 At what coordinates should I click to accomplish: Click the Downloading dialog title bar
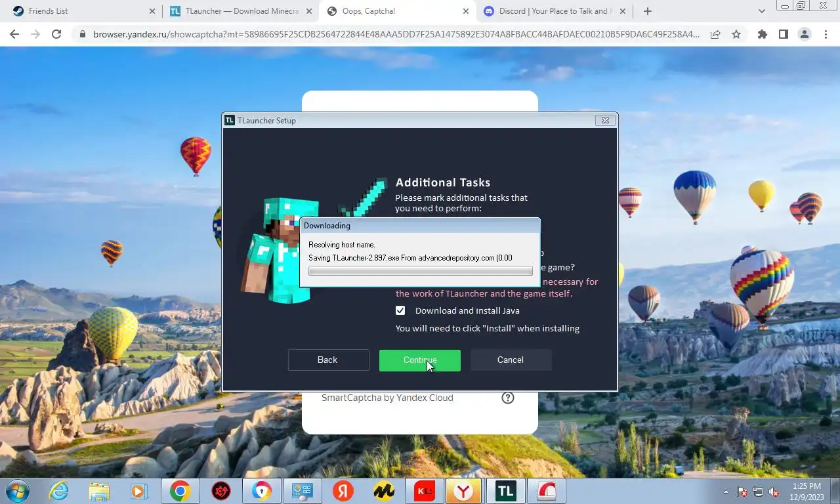(x=420, y=226)
